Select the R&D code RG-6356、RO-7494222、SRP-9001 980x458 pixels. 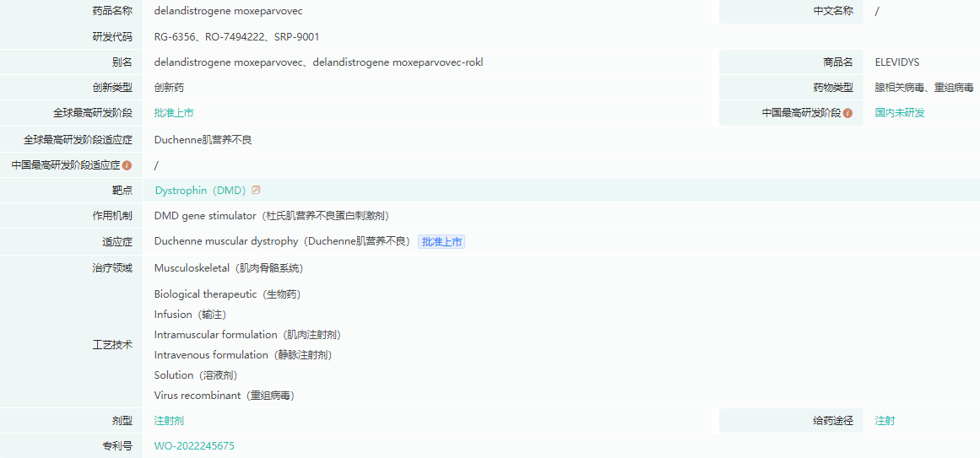[x=237, y=37]
